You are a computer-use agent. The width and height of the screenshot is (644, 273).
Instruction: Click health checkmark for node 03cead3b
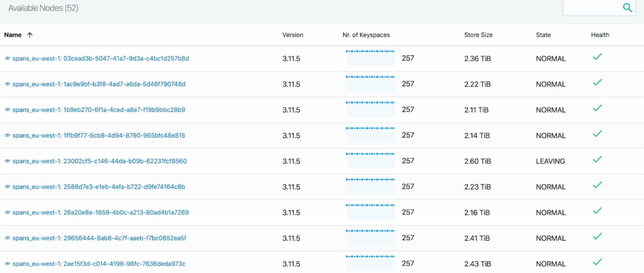click(597, 57)
